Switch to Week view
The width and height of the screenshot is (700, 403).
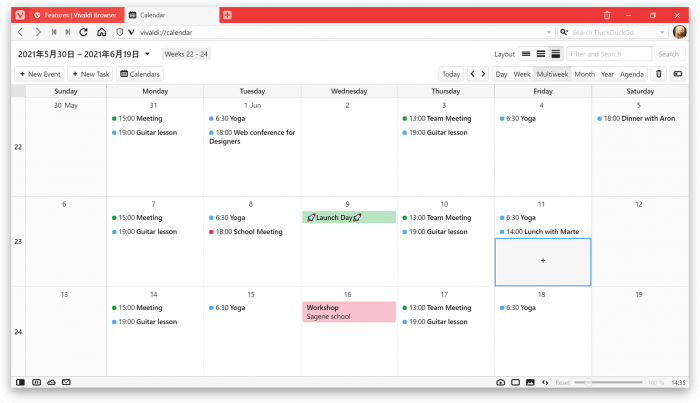tap(521, 74)
